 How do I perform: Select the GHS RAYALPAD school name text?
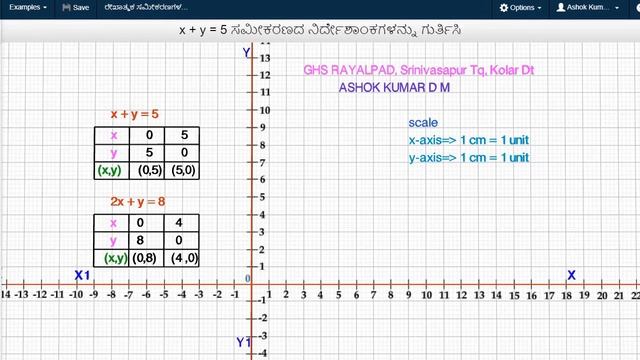418,70
